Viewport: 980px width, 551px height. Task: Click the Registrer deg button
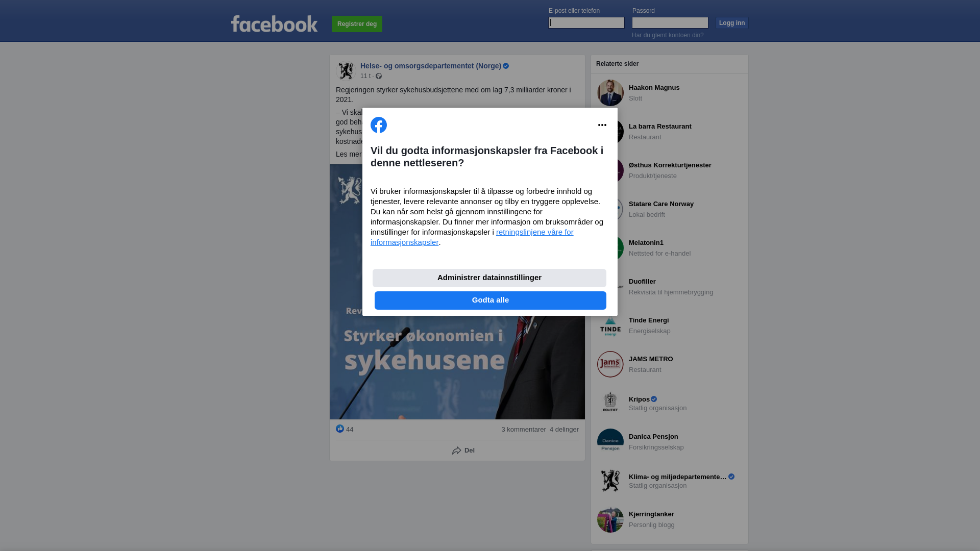point(357,24)
